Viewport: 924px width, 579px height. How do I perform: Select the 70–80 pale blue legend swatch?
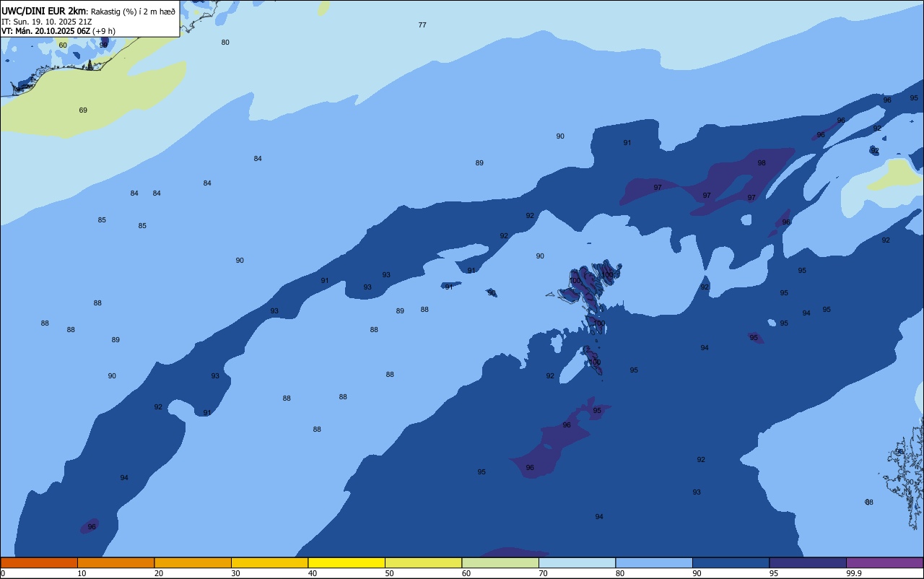coord(577,562)
